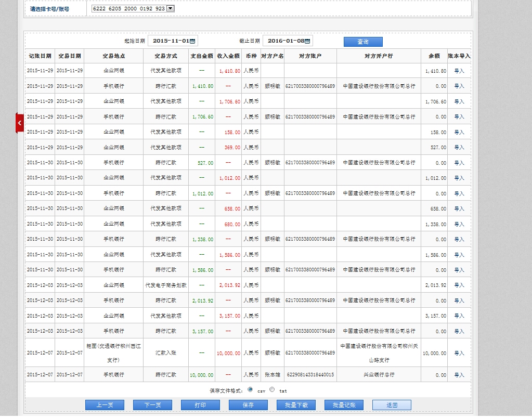Screen dimensions: 532x419
Task: Go to next page with 下一页
Action: click(x=152, y=405)
